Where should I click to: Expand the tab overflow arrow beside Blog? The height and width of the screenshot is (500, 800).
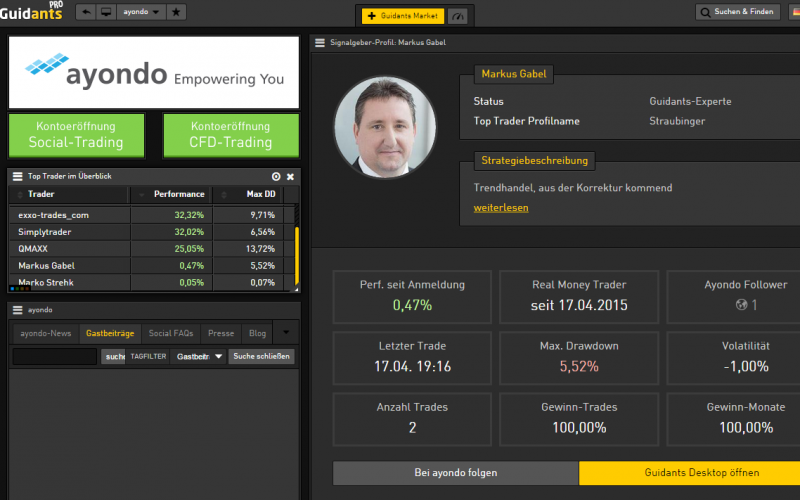pyautogui.click(x=285, y=332)
